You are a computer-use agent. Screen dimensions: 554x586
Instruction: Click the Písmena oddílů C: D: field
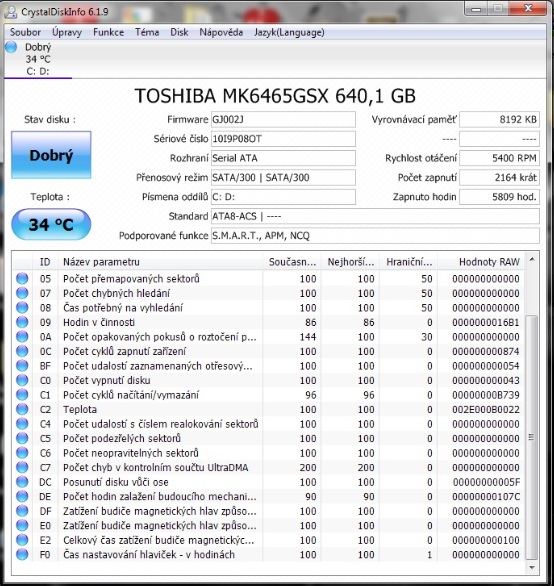[283, 197]
